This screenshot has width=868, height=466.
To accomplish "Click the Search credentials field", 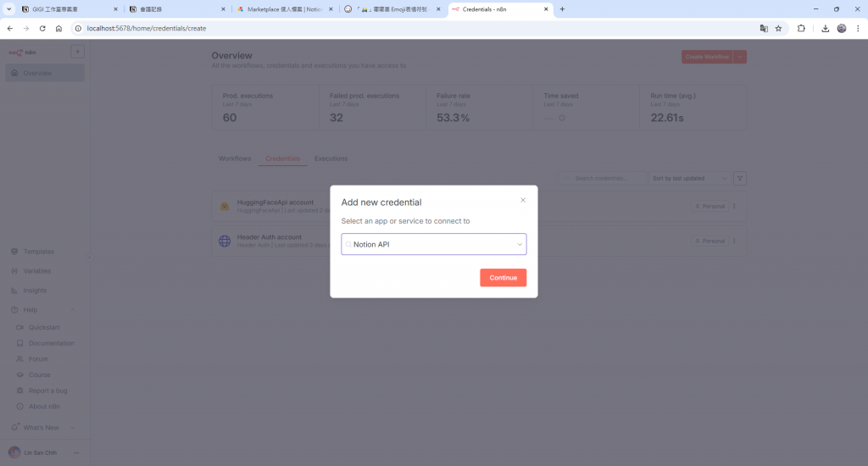I will [x=603, y=178].
